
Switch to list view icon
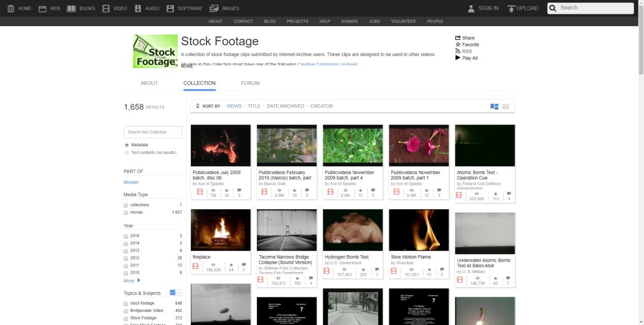[x=506, y=107]
